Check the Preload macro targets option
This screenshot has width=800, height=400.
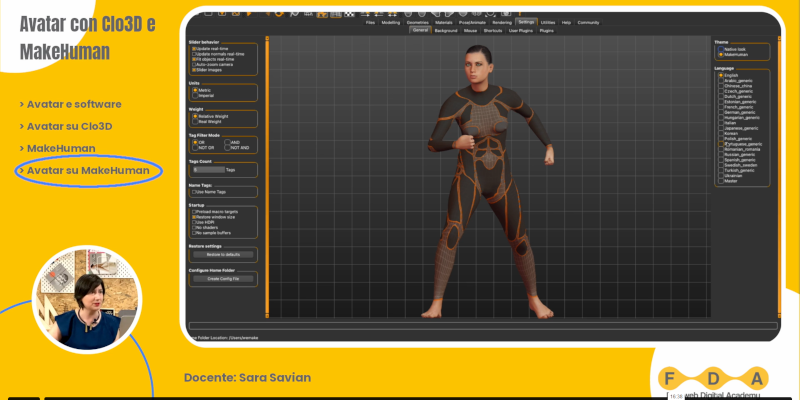click(194, 211)
